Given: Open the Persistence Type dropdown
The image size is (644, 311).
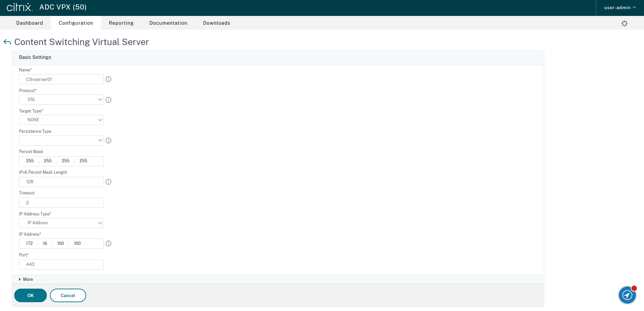Looking at the screenshot, I should [61, 141].
